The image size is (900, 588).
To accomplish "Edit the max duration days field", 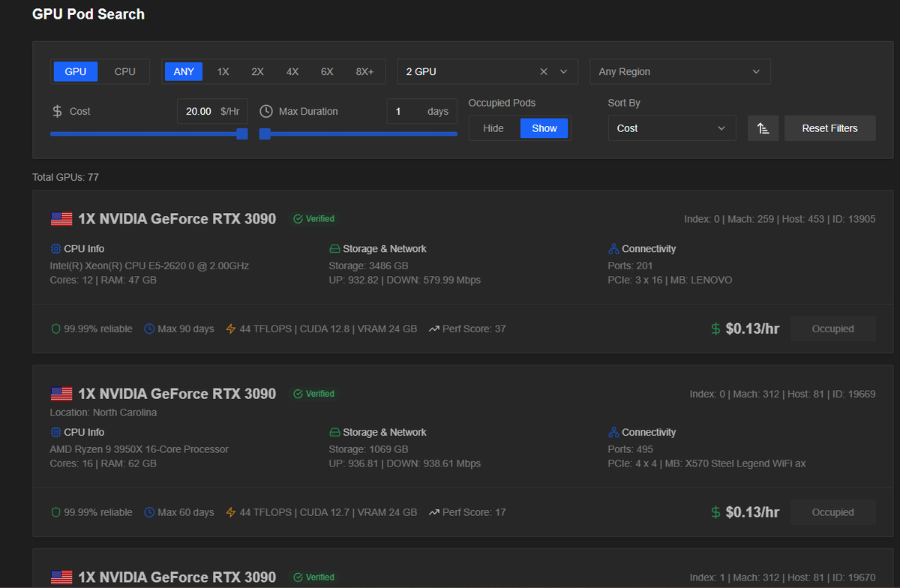I will (x=422, y=111).
